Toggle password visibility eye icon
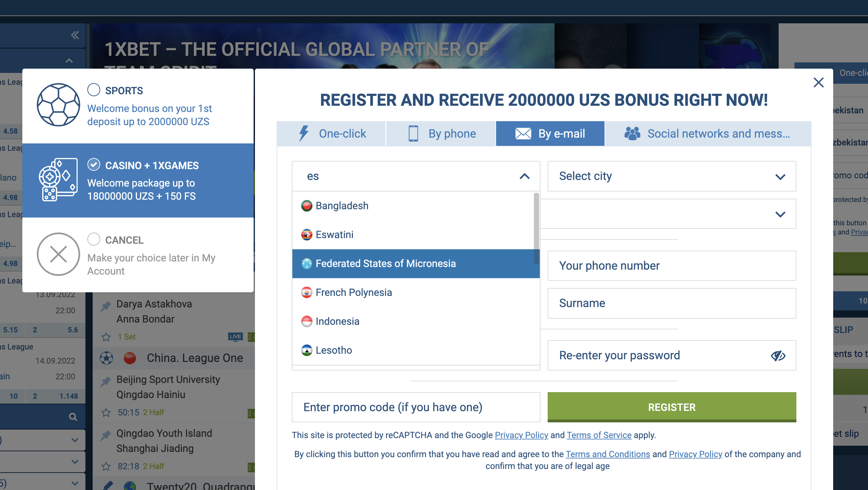 tap(778, 356)
